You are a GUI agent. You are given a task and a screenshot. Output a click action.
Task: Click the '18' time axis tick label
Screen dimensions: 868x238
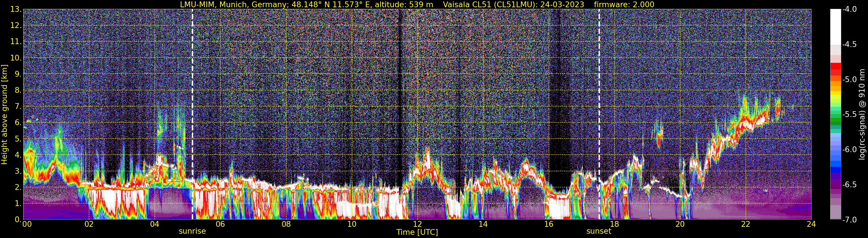click(x=614, y=224)
